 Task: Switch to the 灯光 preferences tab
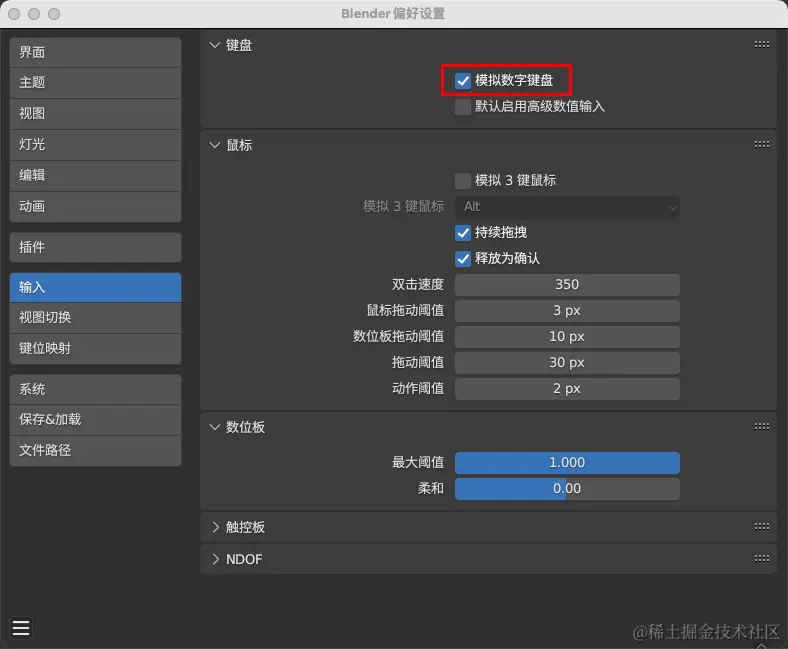click(95, 145)
